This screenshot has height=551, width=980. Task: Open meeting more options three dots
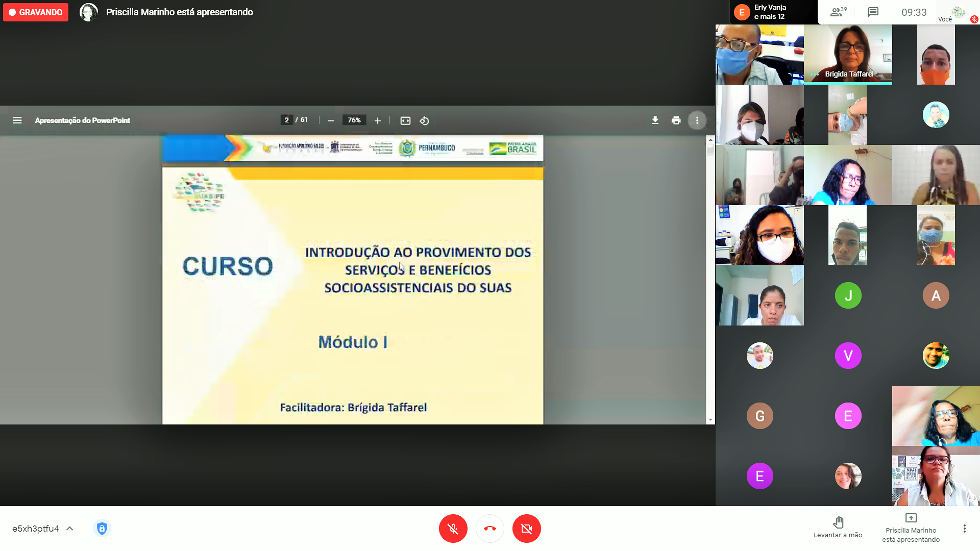pos(964,529)
